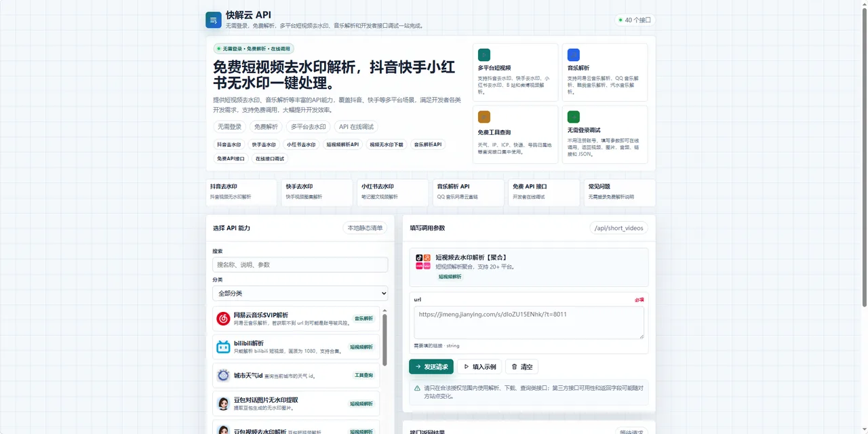Click the 短视频解析API keyword chip
Image resolution: width=868 pixels, height=434 pixels.
click(342, 144)
